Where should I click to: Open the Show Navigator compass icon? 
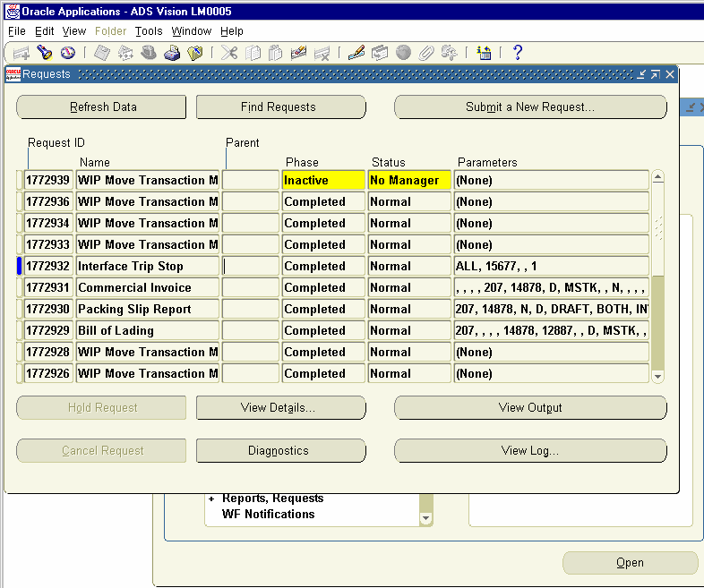point(68,53)
